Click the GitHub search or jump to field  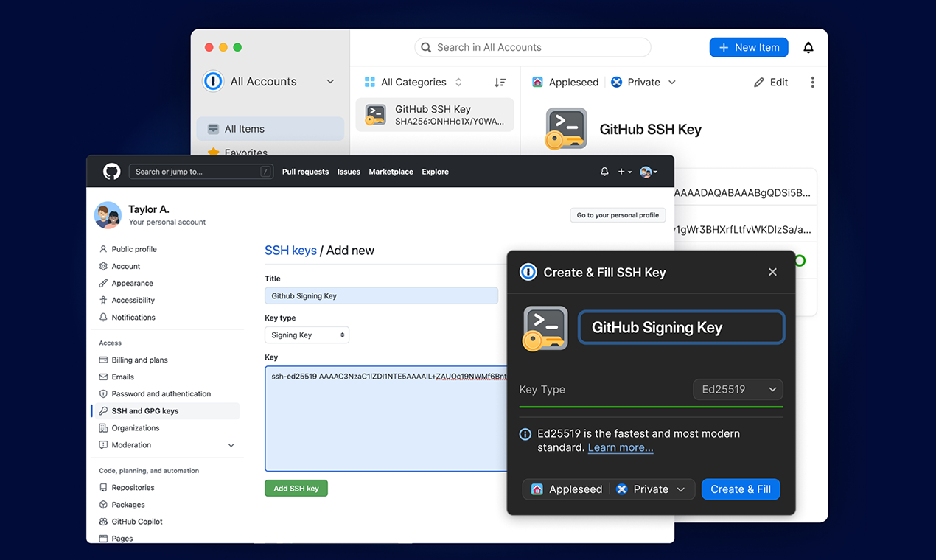click(201, 172)
